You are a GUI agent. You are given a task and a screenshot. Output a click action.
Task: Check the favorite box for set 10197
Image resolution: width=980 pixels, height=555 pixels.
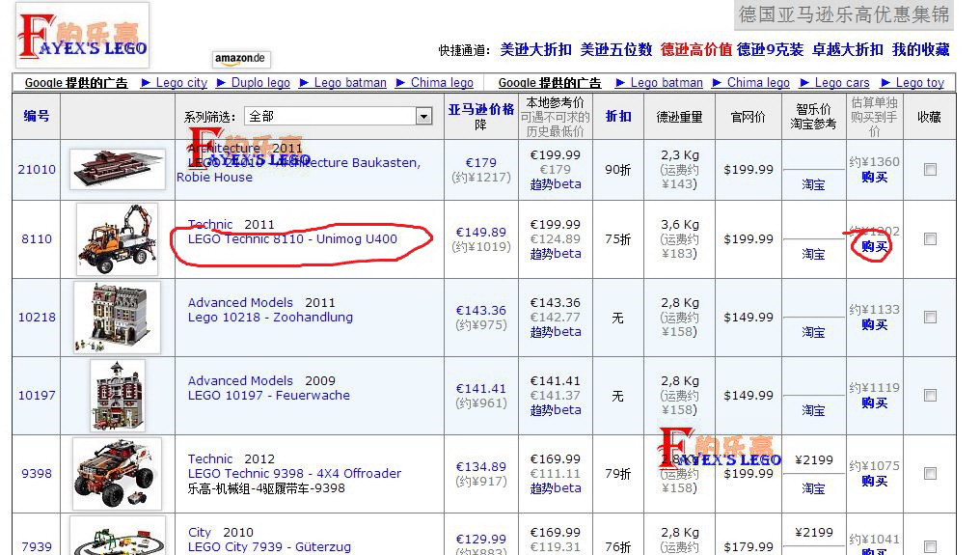930,396
